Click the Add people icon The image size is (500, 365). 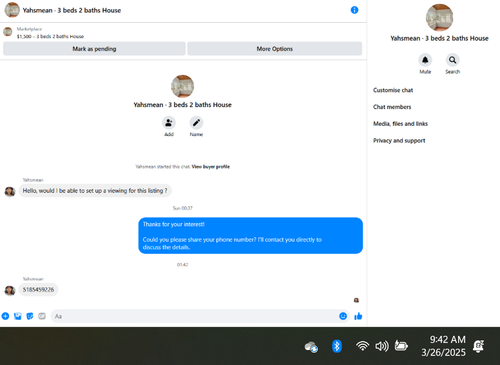point(169,123)
